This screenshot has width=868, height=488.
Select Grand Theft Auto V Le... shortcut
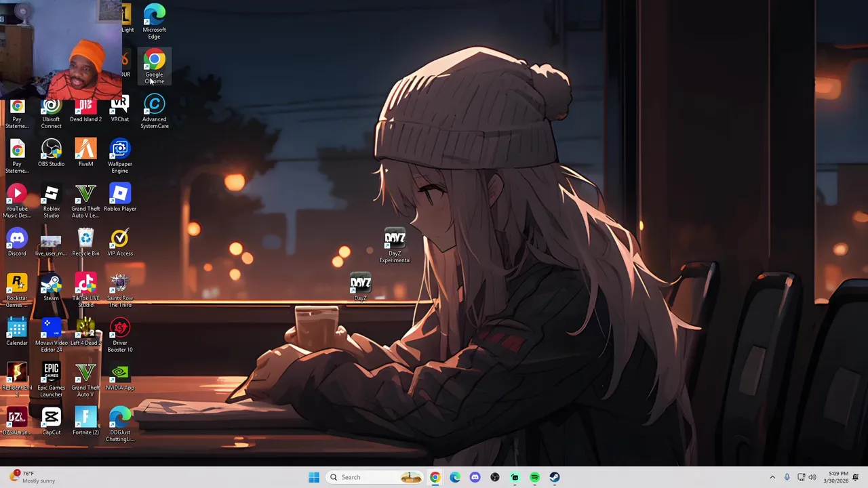(x=85, y=201)
